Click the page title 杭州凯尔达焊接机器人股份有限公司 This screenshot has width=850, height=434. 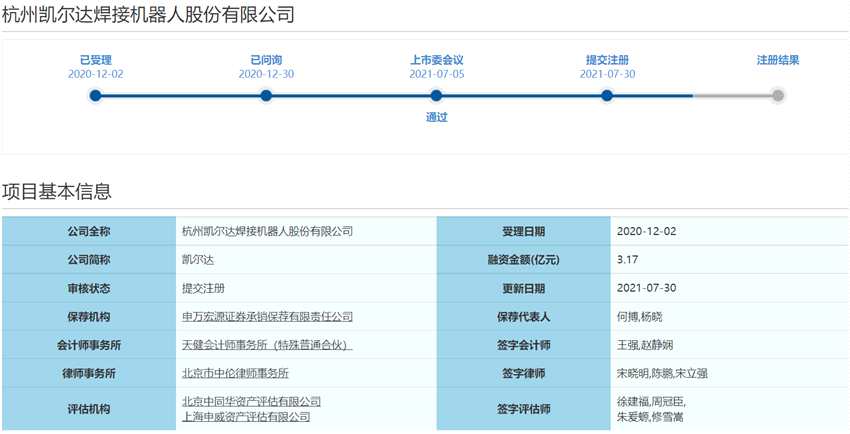(148, 15)
